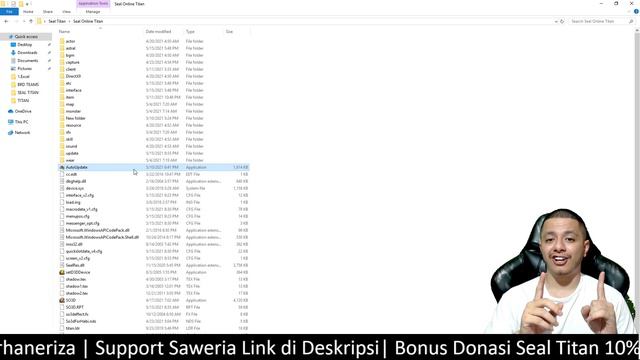640x360 pixels.
Task: Select the map folder icon
Action: (x=62, y=104)
